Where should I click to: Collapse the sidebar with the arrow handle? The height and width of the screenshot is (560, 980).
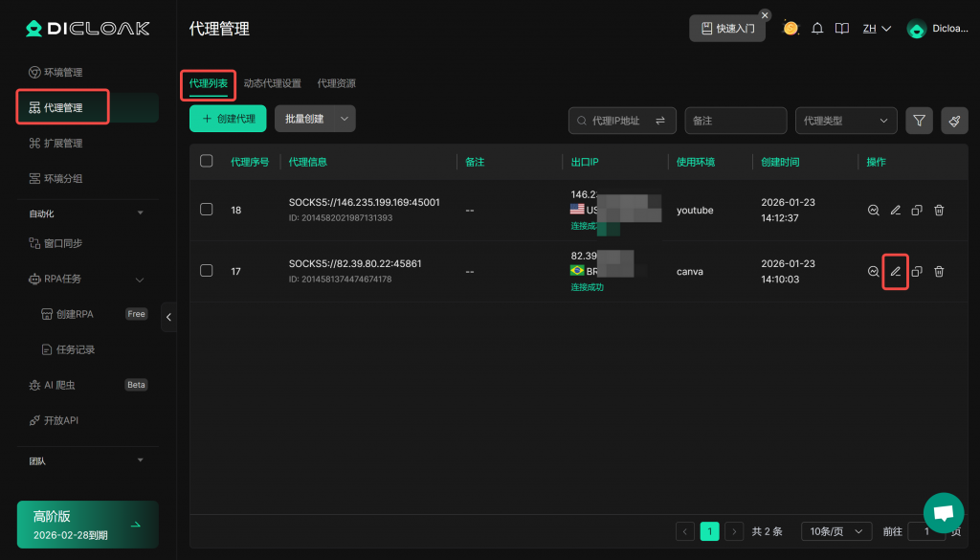(x=168, y=317)
